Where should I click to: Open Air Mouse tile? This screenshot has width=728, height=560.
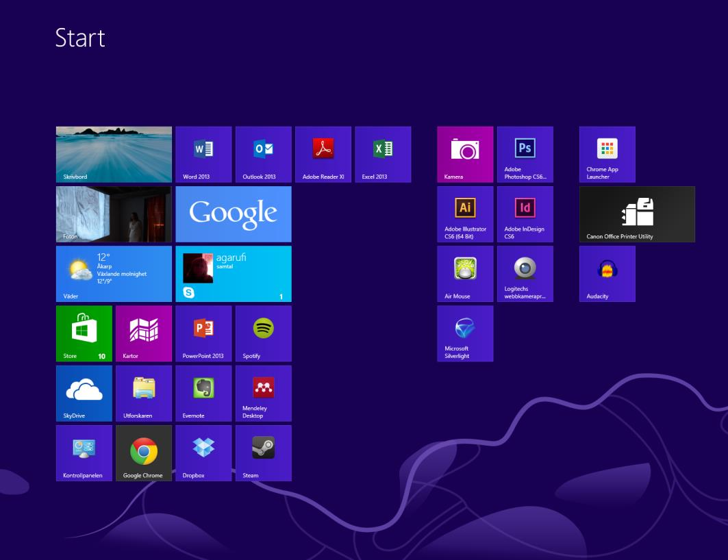click(465, 274)
